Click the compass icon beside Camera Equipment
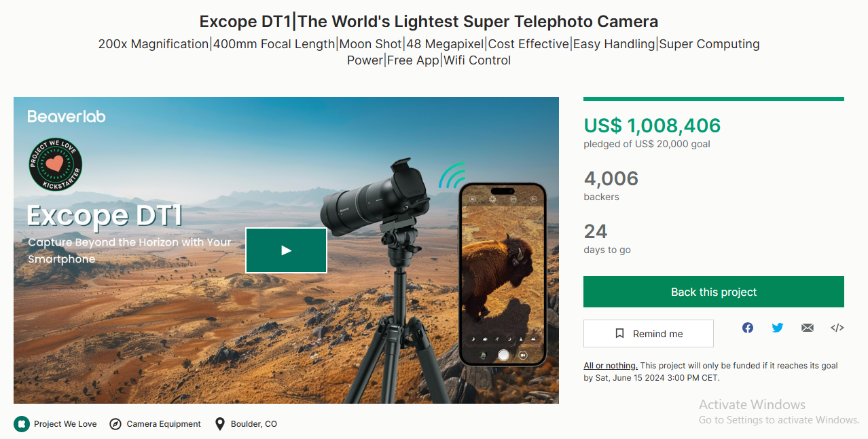868x439 pixels. pyautogui.click(x=115, y=424)
